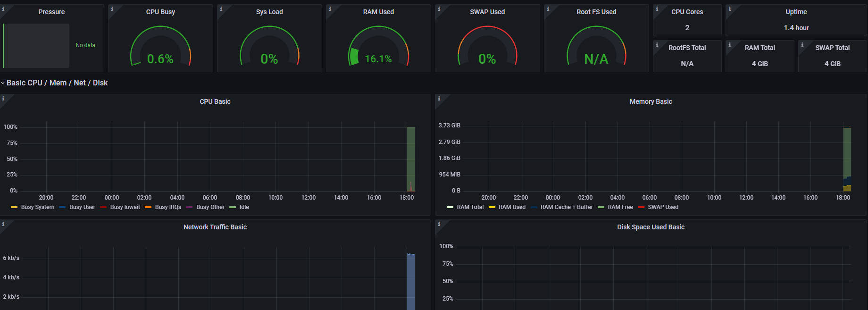Open the RAM Total panel title menu

point(760,48)
